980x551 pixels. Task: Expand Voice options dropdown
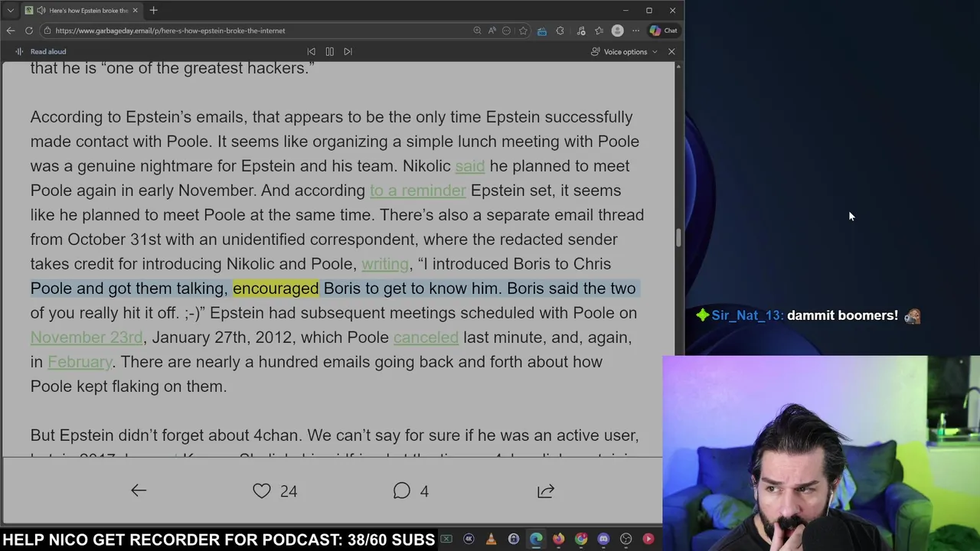coord(624,51)
